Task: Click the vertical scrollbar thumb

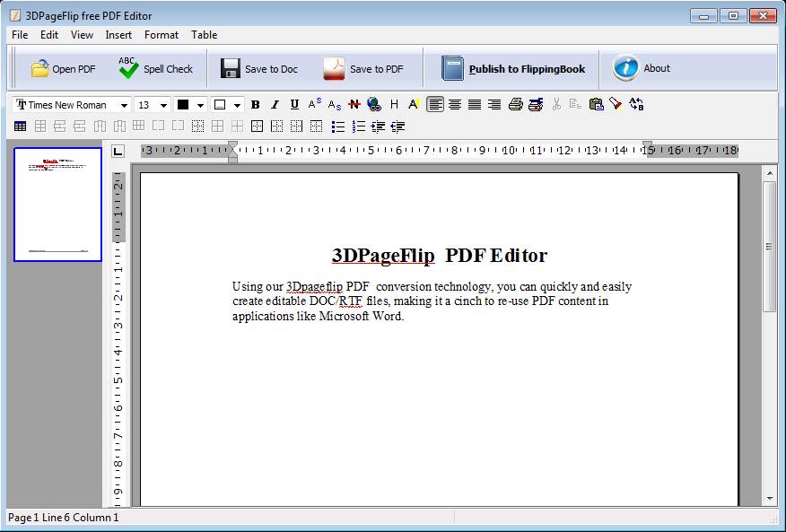Action: [x=770, y=247]
